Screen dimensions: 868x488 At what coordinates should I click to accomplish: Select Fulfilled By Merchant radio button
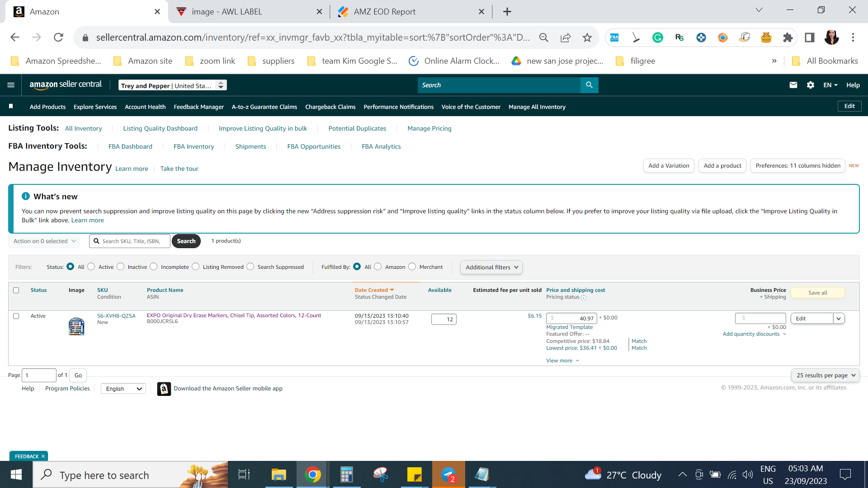(412, 267)
